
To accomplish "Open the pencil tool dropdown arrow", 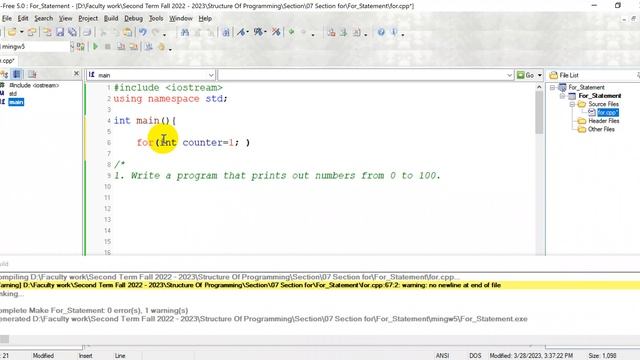I will [248, 32].
